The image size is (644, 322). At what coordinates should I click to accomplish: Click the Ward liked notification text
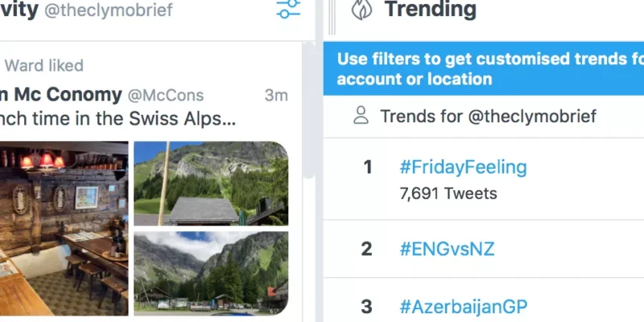coord(44,66)
